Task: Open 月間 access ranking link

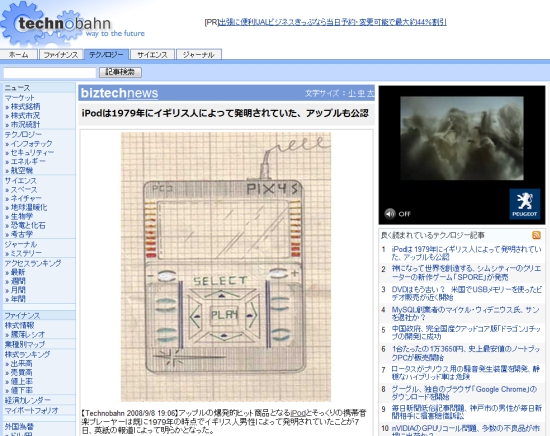Action: [x=18, y=290]
